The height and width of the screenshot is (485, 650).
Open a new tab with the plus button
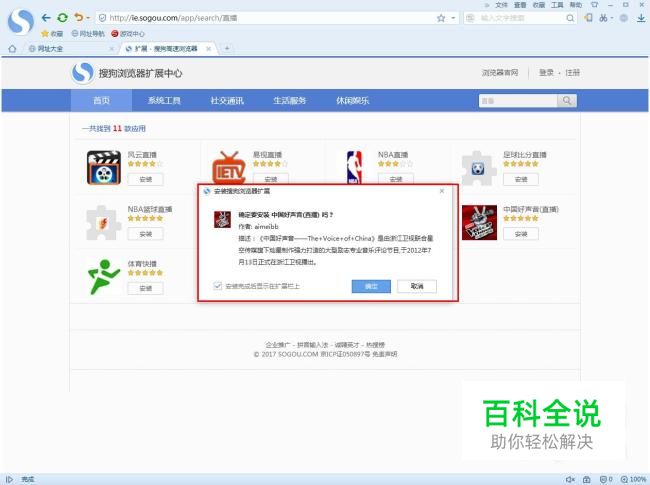(x=227, y=48)
